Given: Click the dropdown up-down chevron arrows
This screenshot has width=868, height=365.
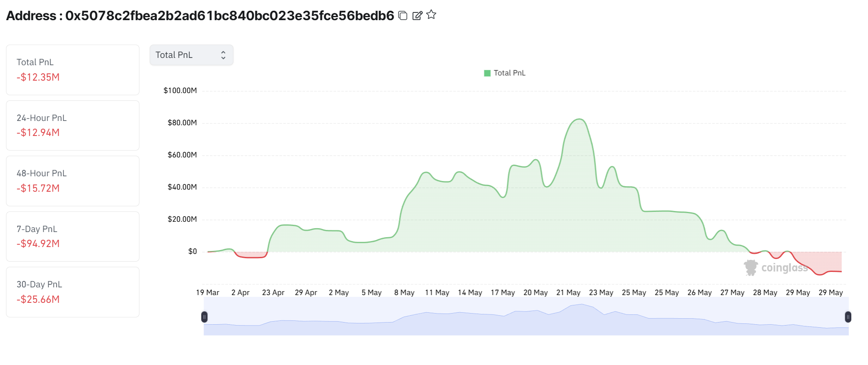Looking at the screenshot, I should pos(223,55).
